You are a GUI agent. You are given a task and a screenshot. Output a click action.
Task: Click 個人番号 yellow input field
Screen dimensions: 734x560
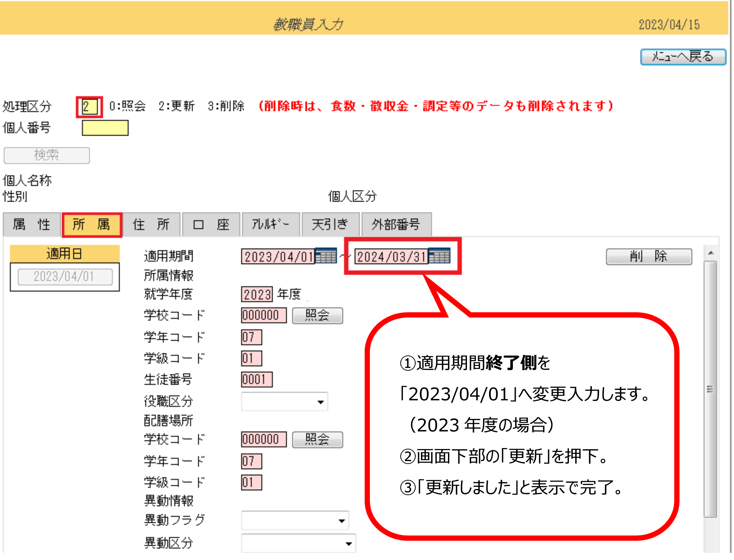(x=105, y=128)
